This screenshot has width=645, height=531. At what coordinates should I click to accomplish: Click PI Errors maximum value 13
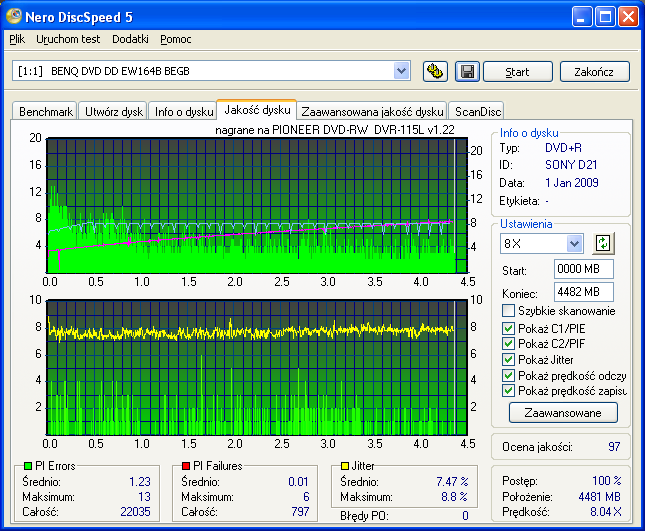(144, 497)
